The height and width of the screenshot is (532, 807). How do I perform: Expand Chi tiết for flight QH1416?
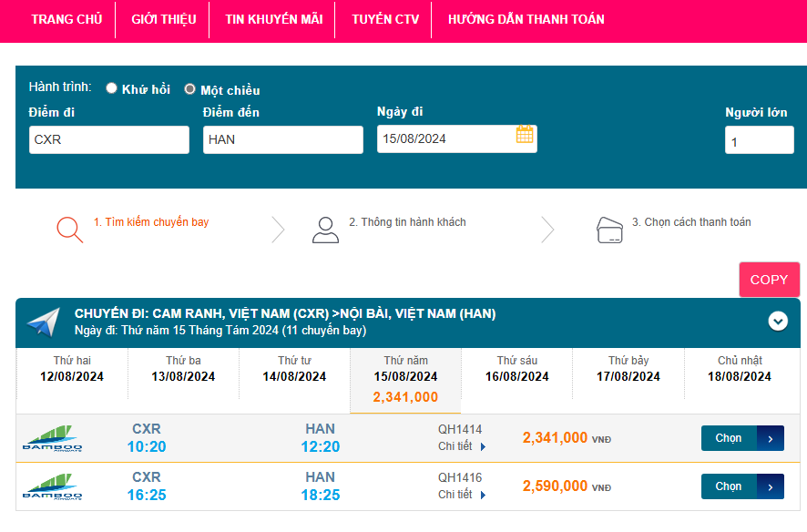point(462,495)
